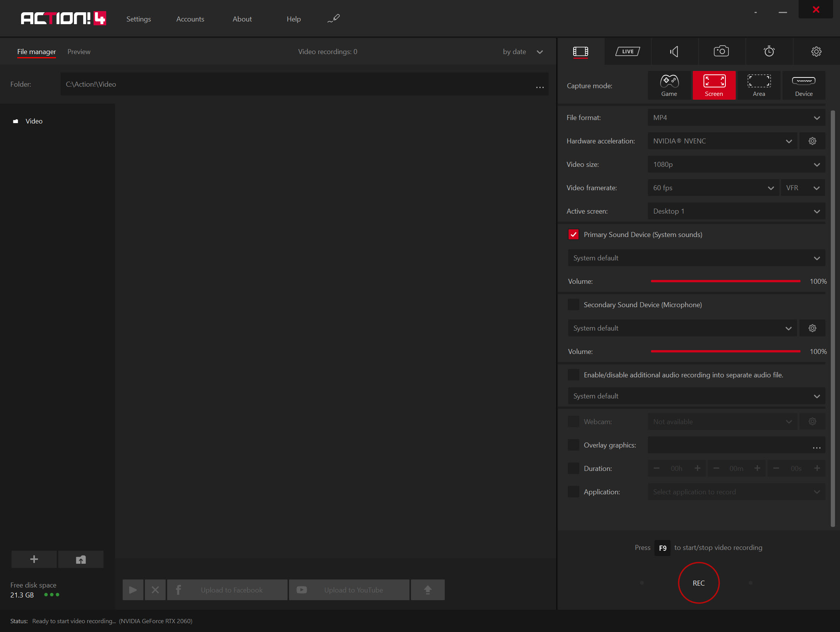The image size is (840, 632).
Task: Delete recording with the X button
Action: [155, 590]
